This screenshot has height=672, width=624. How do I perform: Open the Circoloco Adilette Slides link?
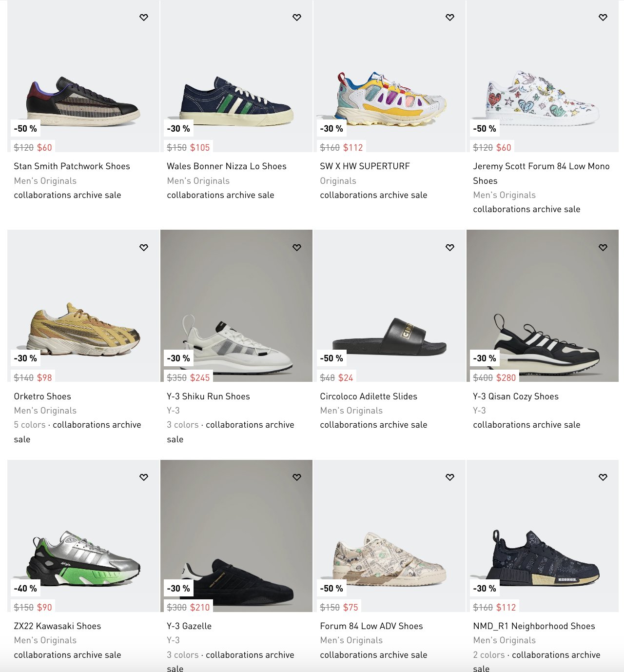[369, 396]
